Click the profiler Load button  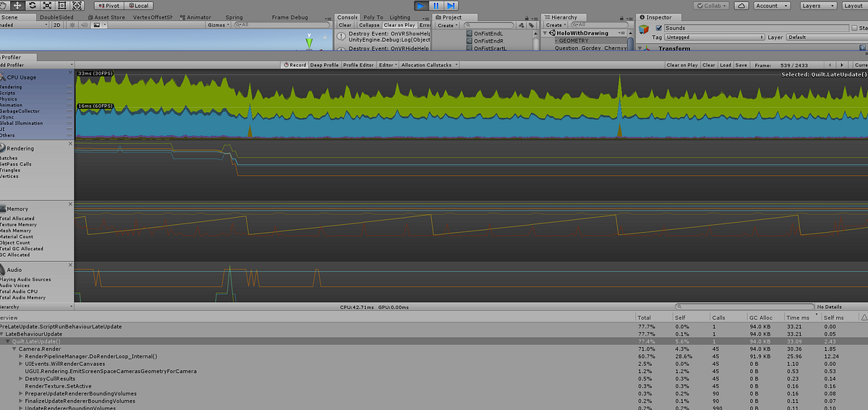click(x=726, y=65)
